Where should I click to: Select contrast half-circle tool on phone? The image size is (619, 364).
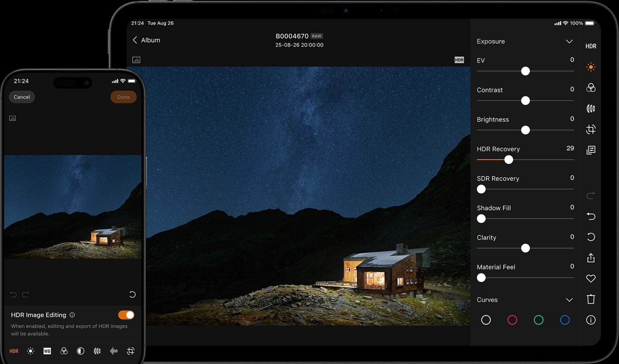pyautogui.click(x=81, y=351)
